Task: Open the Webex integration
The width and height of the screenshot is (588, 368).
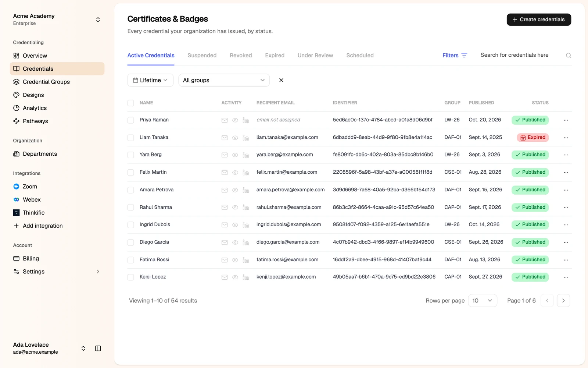Action: point(57,199)
